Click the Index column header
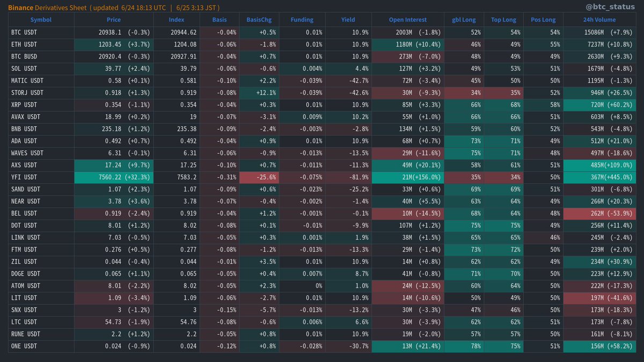 [177, 20]
